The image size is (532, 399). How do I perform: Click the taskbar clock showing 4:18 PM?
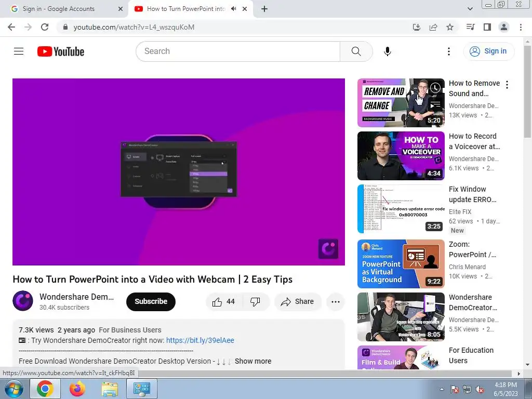click(506, 389)
